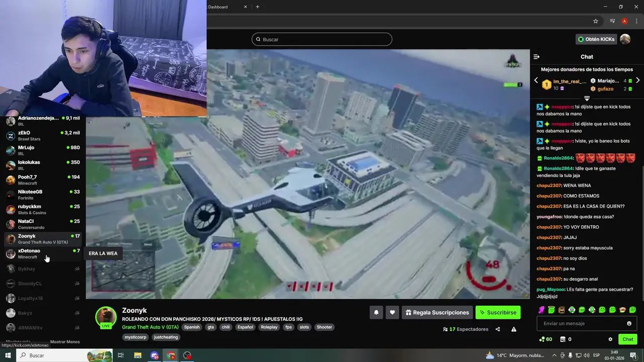
Task: Select the mysticosrp tag
Action: [135, 337]
